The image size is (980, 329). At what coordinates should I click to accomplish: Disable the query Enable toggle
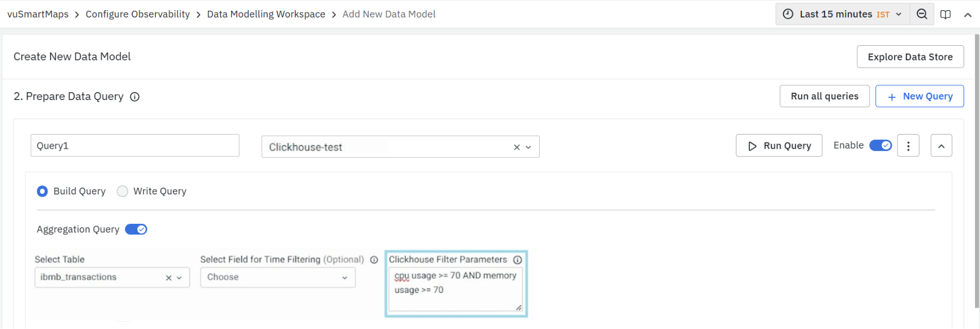pyautogui.click(x=880, y=146)
